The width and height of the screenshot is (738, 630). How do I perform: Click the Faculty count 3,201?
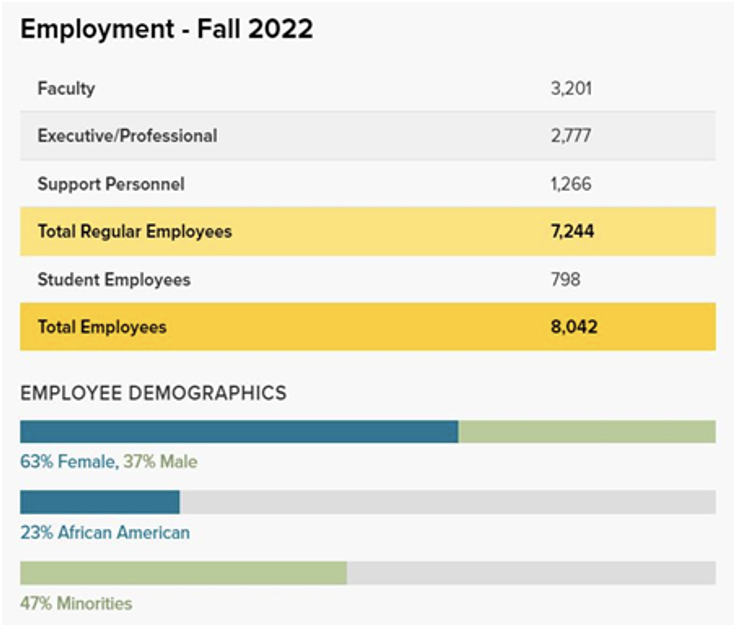click(x=571, y=88)
